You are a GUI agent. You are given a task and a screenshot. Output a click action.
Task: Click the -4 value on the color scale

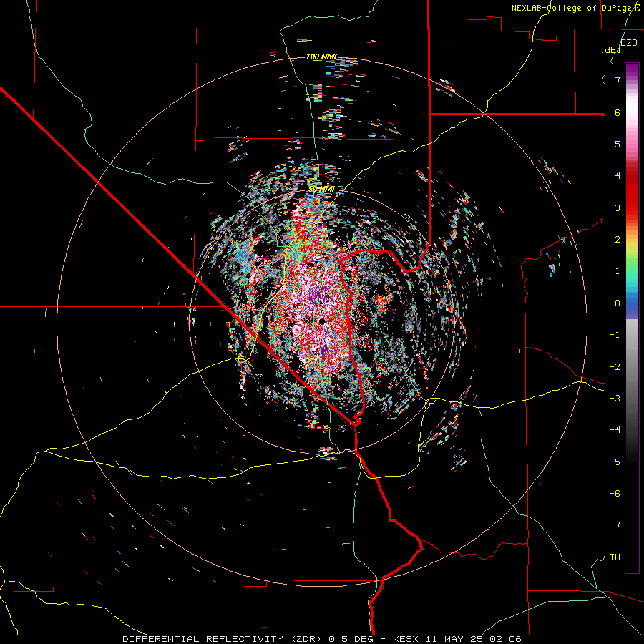(x=615, y=430)
